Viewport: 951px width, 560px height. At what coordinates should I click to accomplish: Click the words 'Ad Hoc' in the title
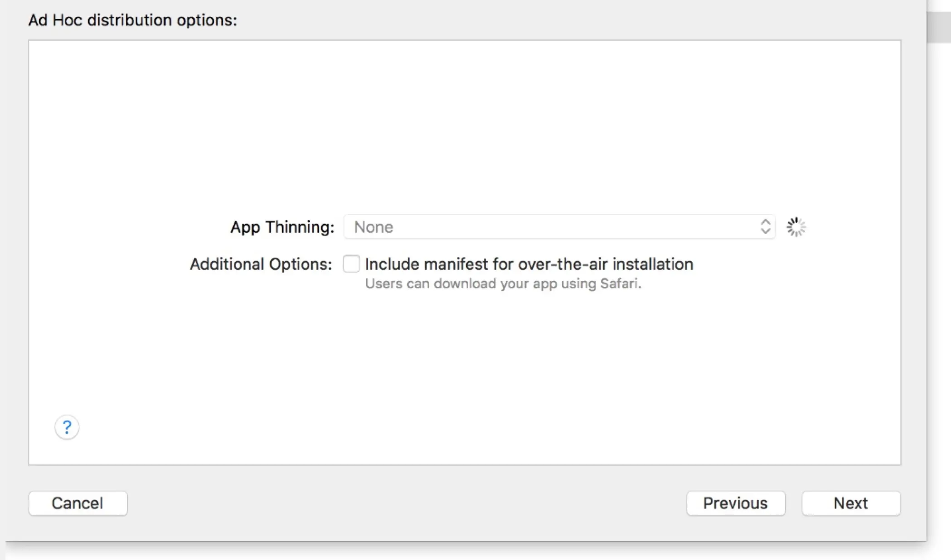point(55,20)
